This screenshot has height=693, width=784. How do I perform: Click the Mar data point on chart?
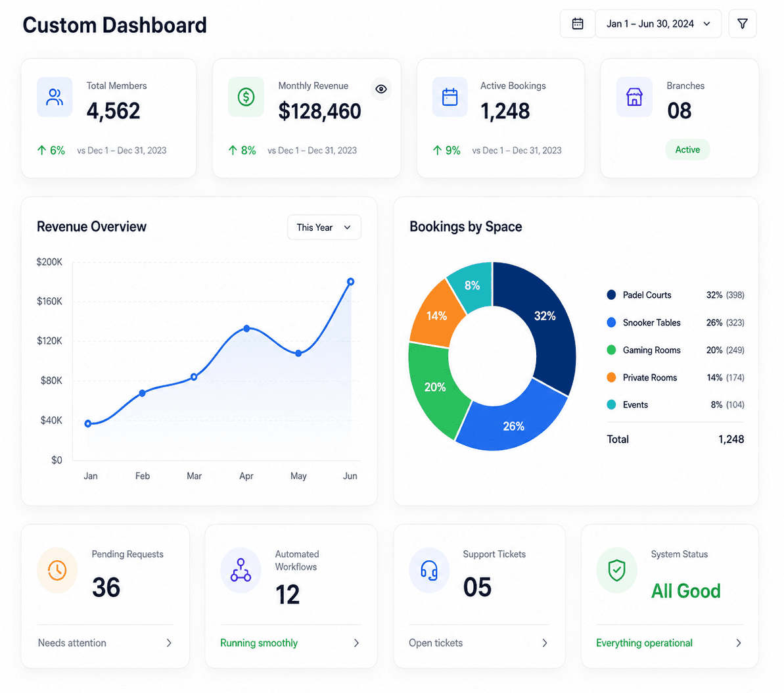click(194, 377)
